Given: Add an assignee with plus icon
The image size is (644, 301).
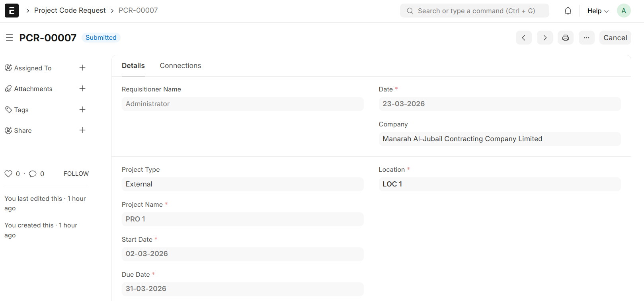Looking at the screenshot, I should pyautogui.click(x=82, y=68).
